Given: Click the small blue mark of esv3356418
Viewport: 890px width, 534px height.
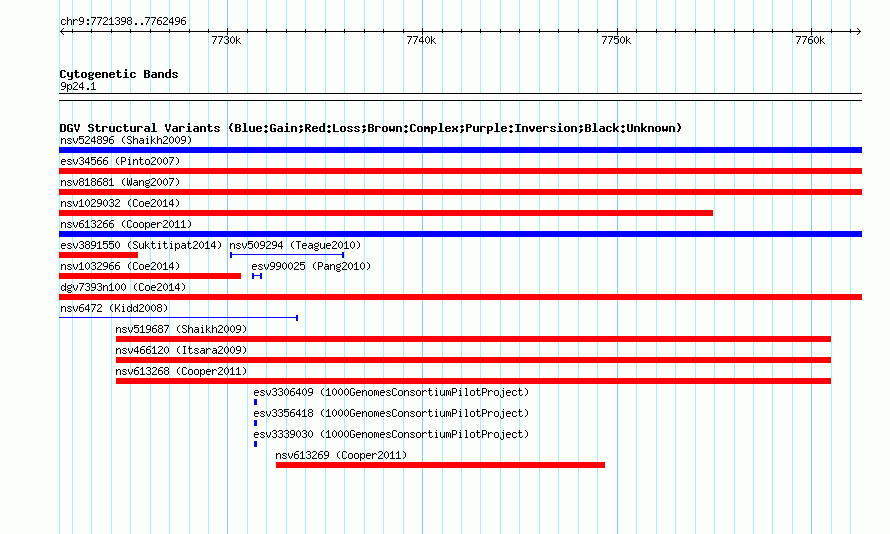Looking at the screenshot, I should coord(255,423).
